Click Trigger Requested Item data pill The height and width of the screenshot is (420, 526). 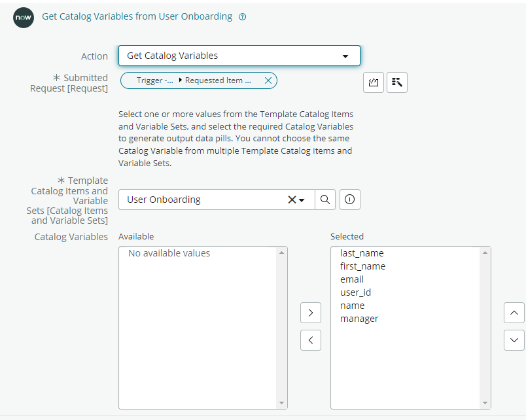(x=199, y=80)
